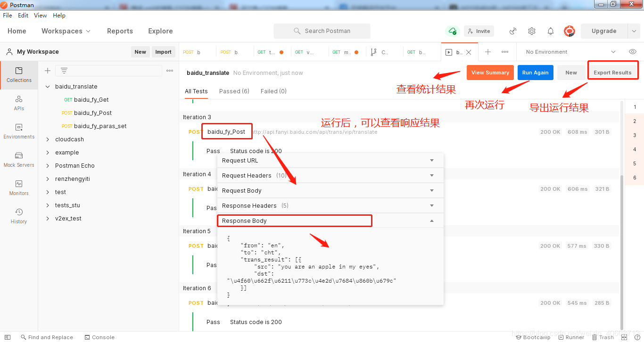Viewport: 644px width, 342px height.
Task: Go to Home in the top navigation
Action: pos(17,31)
